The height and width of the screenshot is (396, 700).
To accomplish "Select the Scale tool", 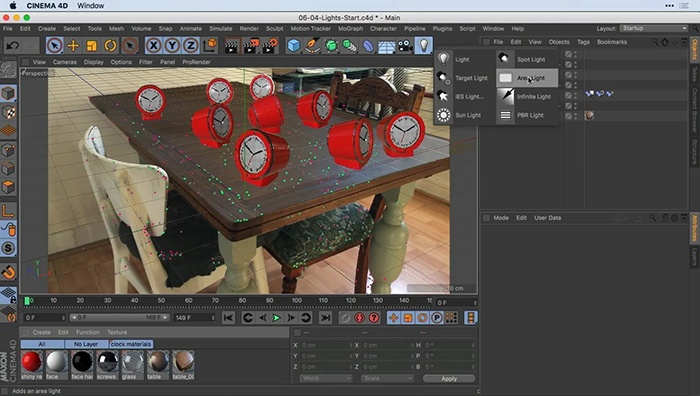I will [92, 46].
